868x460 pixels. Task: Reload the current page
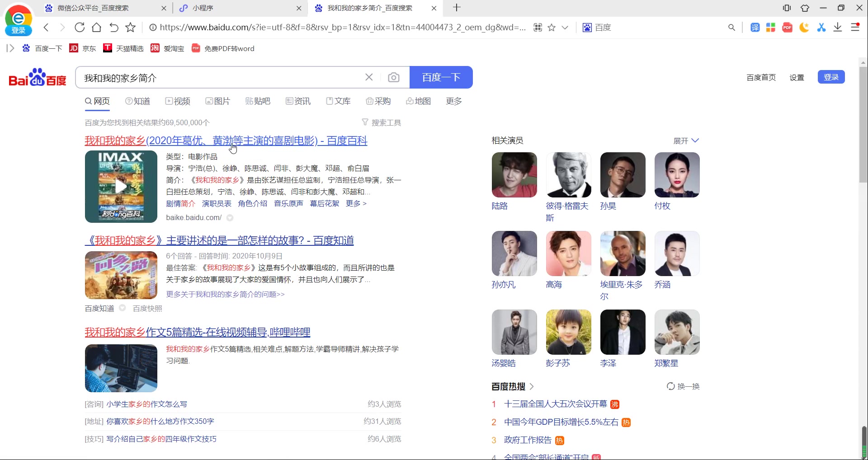coord(80,28)
